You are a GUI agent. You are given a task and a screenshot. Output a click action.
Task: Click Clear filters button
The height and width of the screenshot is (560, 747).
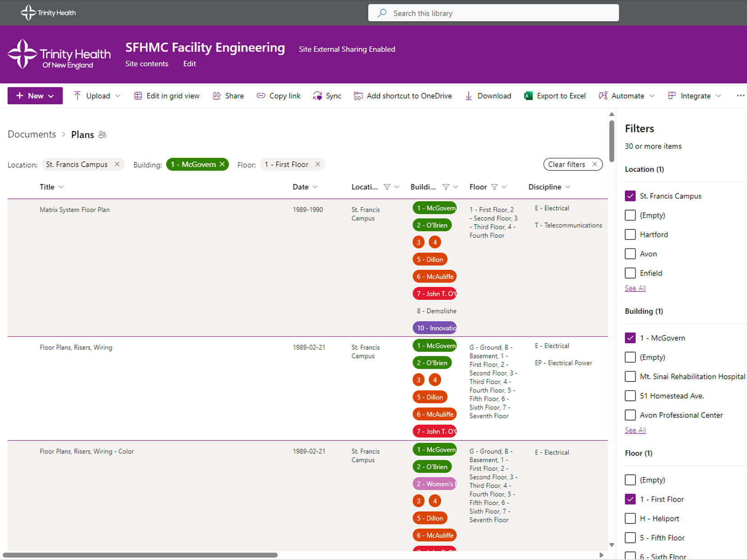[x=573, y=164]
